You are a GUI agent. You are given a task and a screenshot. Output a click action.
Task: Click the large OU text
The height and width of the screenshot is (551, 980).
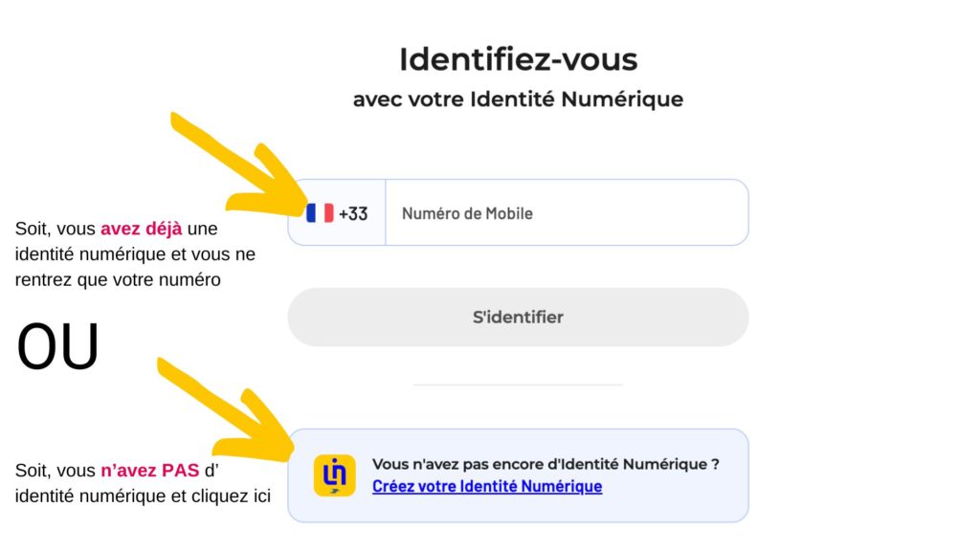click(57, 346)
